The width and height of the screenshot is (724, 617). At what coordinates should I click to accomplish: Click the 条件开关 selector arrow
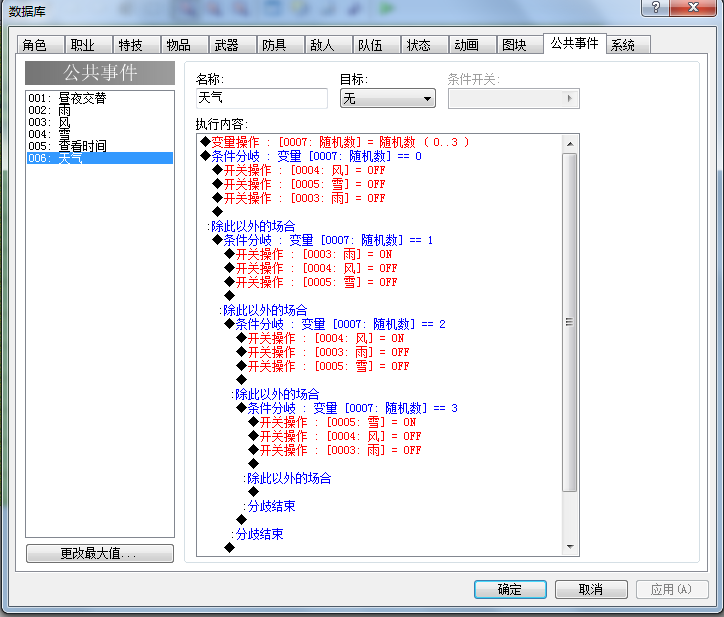pos(569,98)
